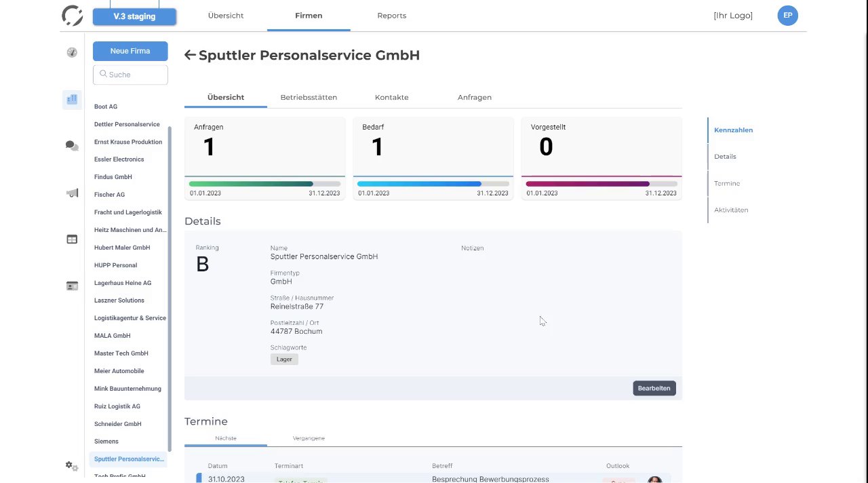Jump to Aktivitäten section link
The height and width of the screenshot is (483, 868).
tap(731, 210)
